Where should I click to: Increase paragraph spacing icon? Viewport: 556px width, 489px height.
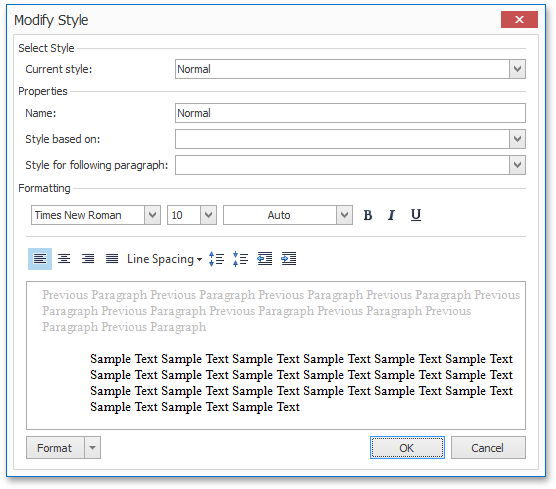coord(217,259)
